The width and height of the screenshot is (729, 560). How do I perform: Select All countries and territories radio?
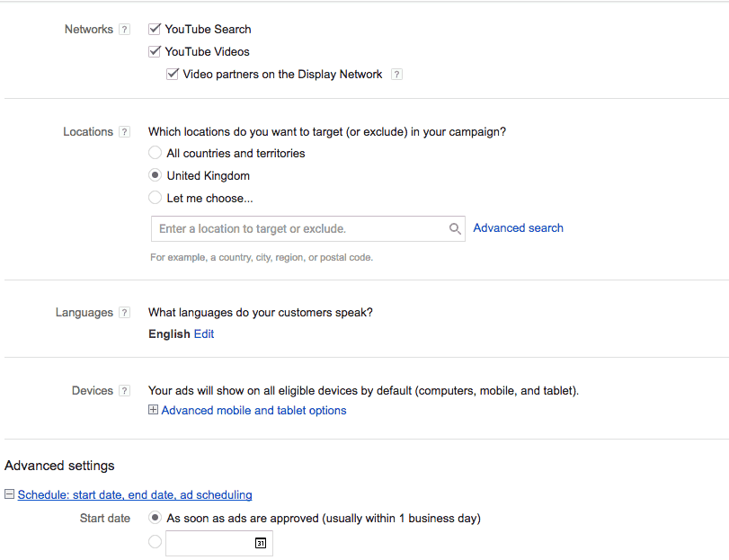[x=155, y=153]
